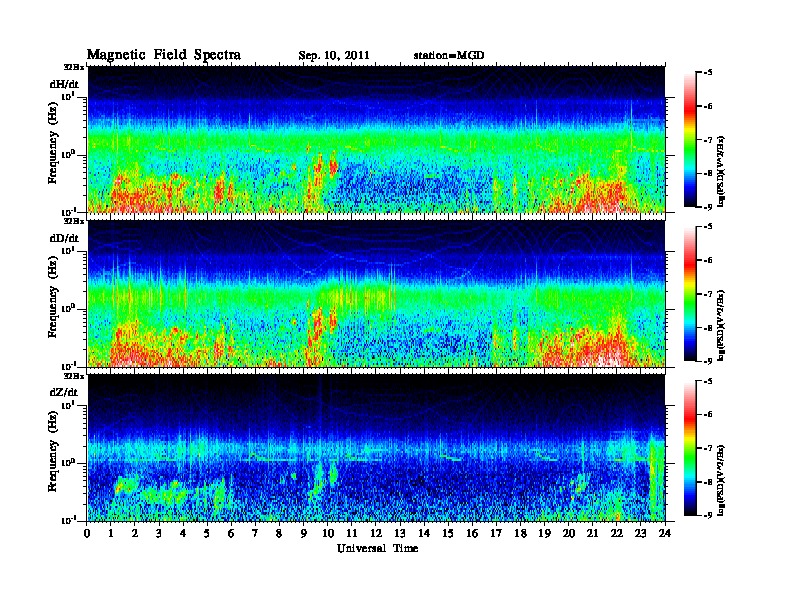Screen dimensions: 792x612
Task: Click hour "8" on the time axis
Action: pos(279,533)
